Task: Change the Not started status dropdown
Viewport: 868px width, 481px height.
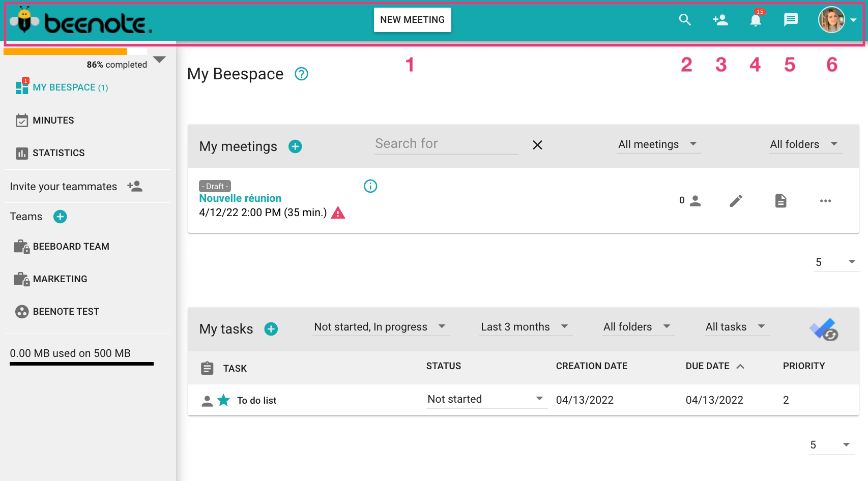Action: 487,400
